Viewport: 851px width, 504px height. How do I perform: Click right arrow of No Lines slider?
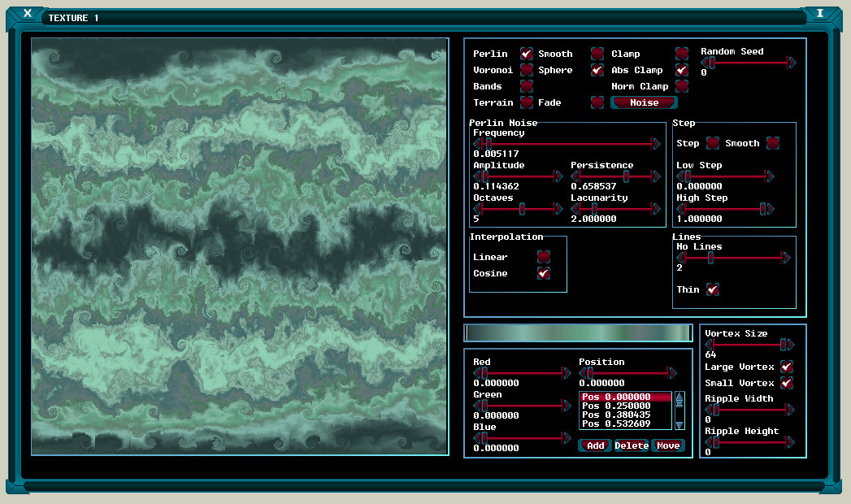click(786, 258)
